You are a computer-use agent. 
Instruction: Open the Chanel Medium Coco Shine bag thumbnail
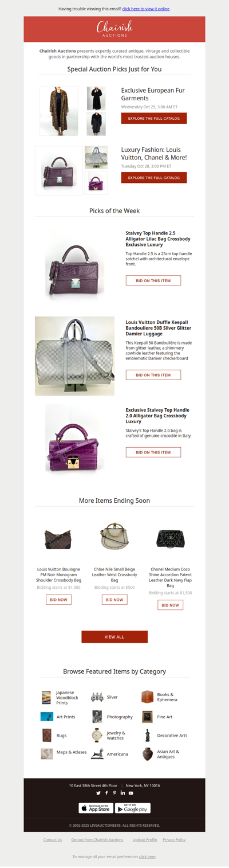tap(170, 538)
